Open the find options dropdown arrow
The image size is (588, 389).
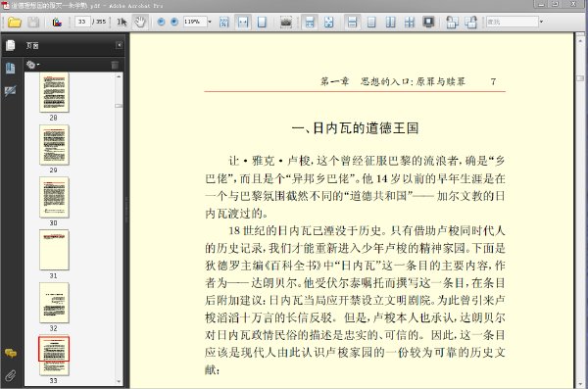click(541, 22)
